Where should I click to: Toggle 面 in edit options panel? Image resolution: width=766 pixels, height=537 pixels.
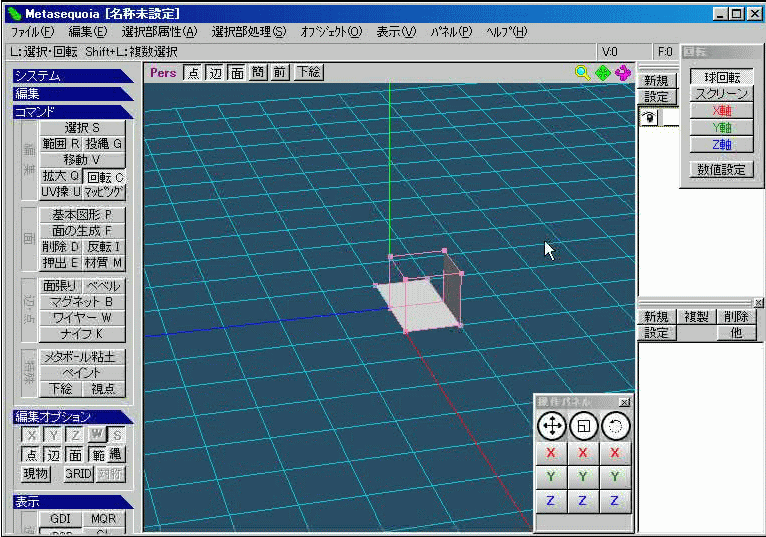coord(75,455)
